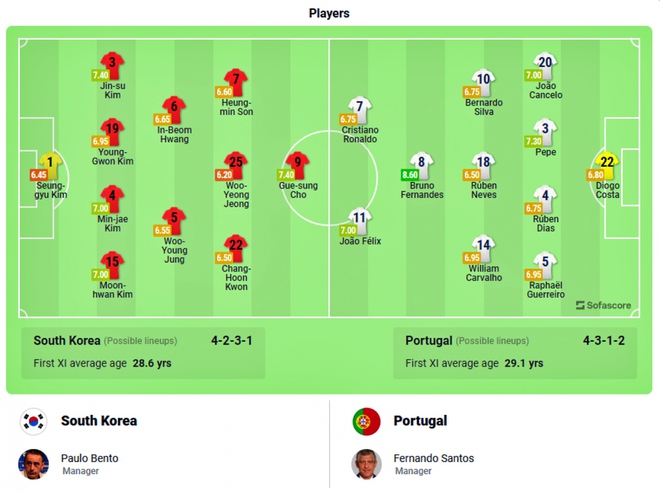
Task: Select Seung-gyu Kim's yellow goalkeeper jersey
Action: (x=51, y=165)
